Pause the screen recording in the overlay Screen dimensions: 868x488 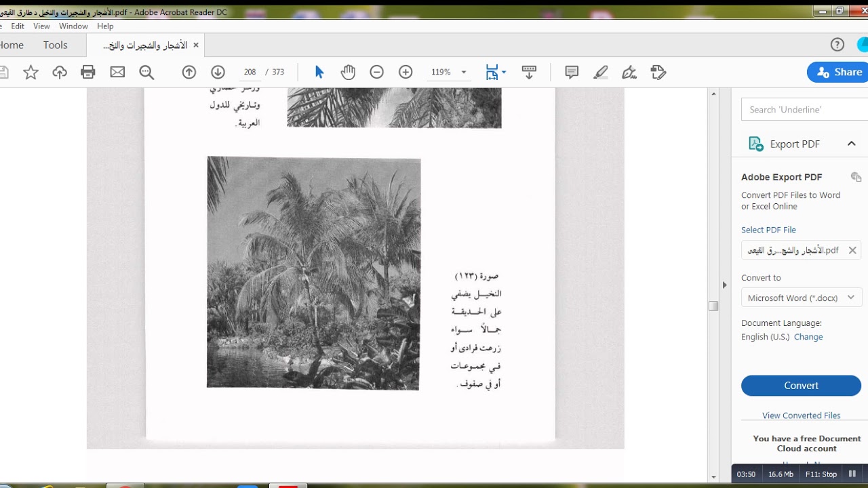(852, 474)
